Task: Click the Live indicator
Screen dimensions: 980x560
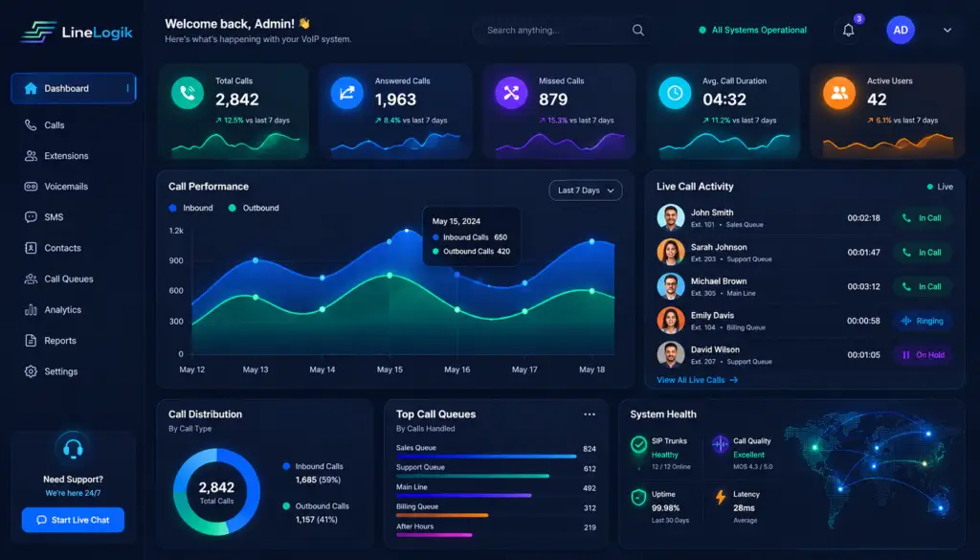Action: (940, 187)
